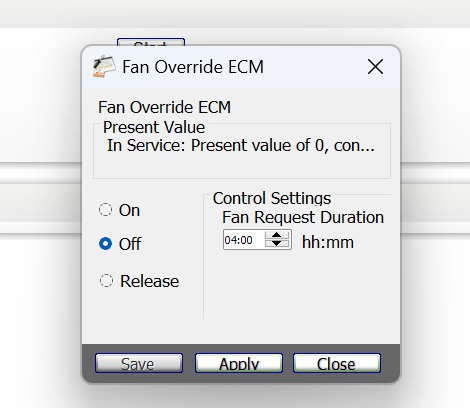The height and width of the screenshot is (408, 470).
Task: Choose the Release radio button
Action: click(x=106, y=281)
